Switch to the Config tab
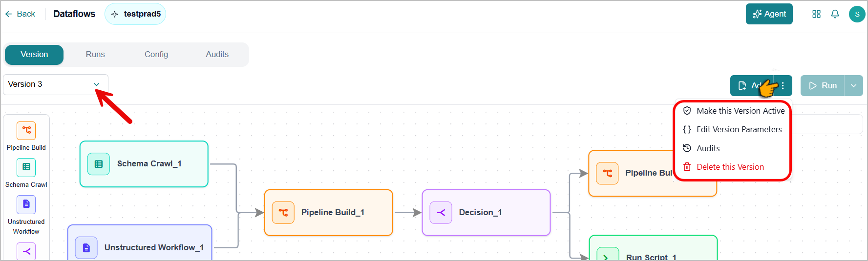 [x=156, y=55]
